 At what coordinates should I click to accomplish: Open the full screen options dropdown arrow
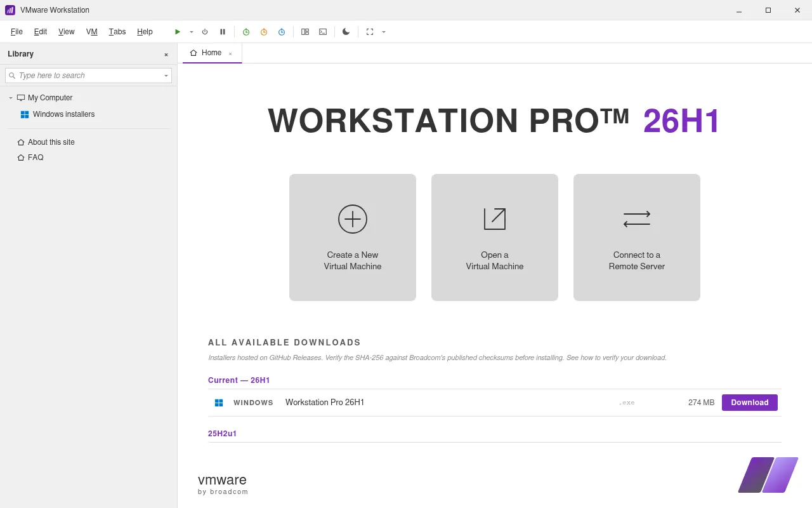click(x=384, y=32)
